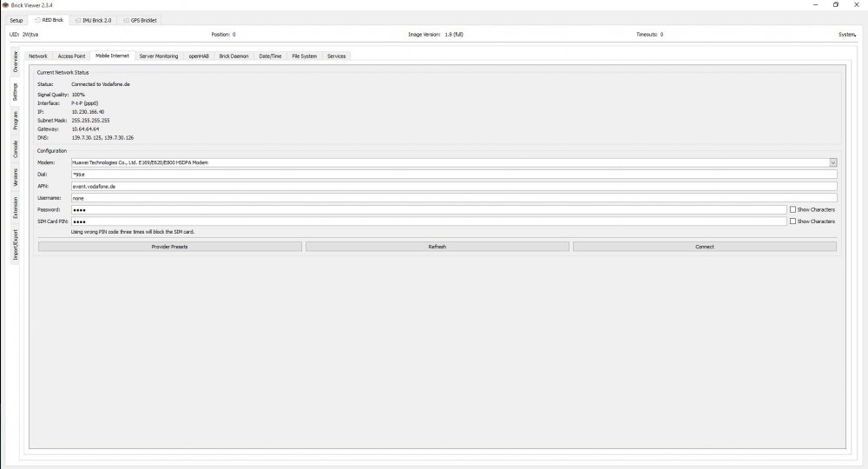Screen dimensions: 868x469
Task: Go to the openHAB settings tab
Action: pos(199,56)
